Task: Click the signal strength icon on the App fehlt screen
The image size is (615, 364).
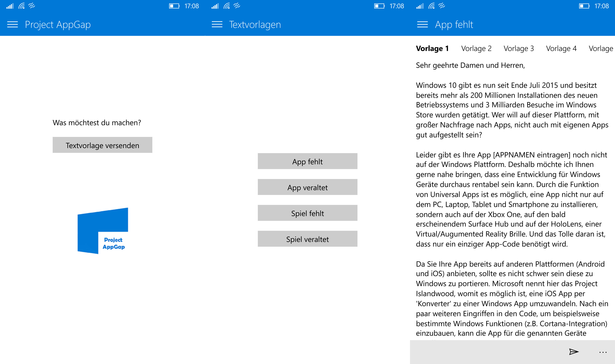Action: pyautogui.click(x=420, y=6)
